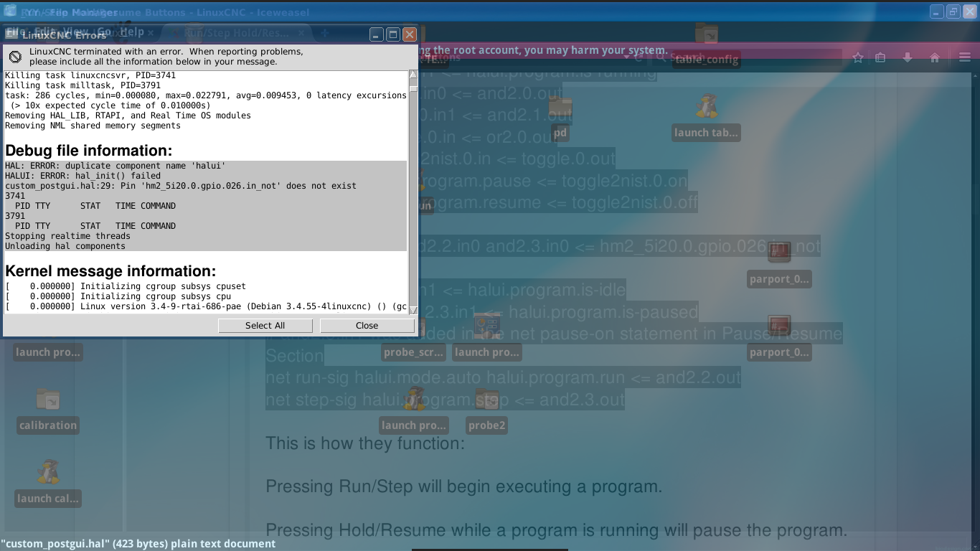
Task: Click the 'Pressing Hold/Resume while a program' sentence
Action: coord(556,531)
